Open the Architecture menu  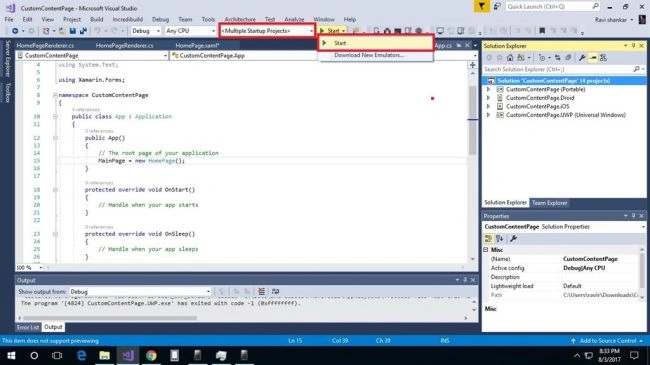click(240, 19)
